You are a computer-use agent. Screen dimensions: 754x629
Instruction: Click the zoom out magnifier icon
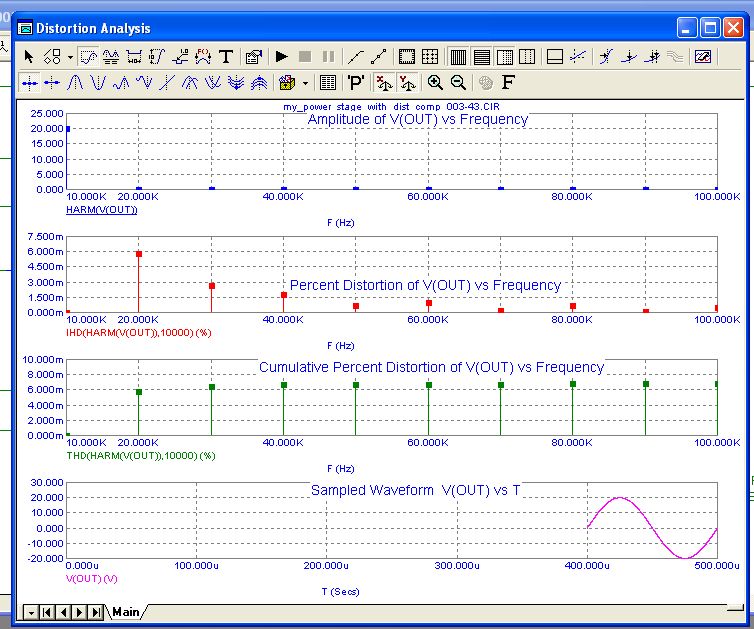pos(458,82)
